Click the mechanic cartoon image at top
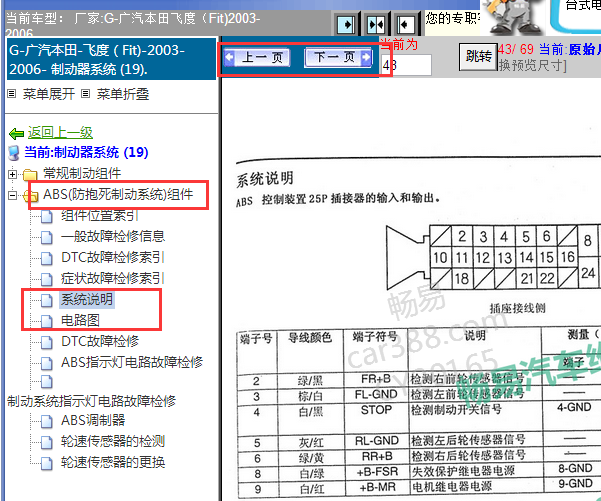The image size is (601, 501). pyautogui.click(x=512, y=17)
